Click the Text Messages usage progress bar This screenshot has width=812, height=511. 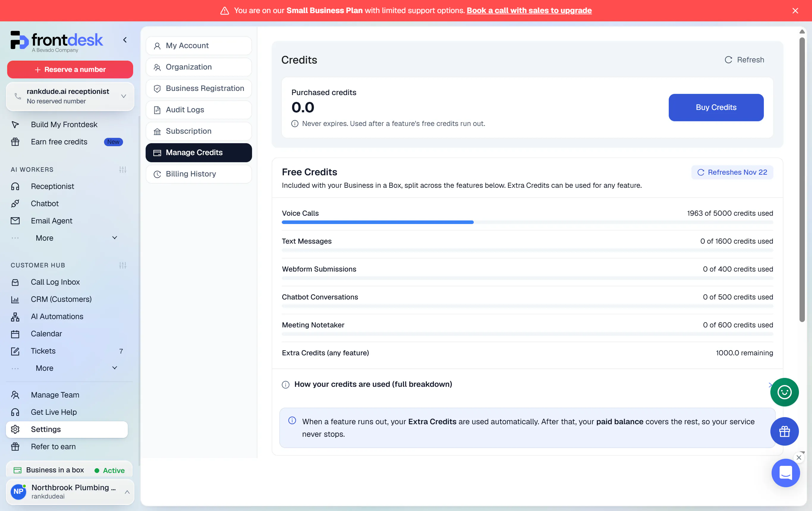coord(527,250)
